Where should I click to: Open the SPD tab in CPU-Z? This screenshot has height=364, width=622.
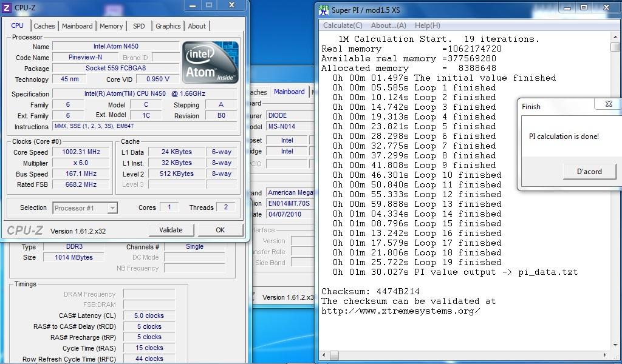point(139,26)
